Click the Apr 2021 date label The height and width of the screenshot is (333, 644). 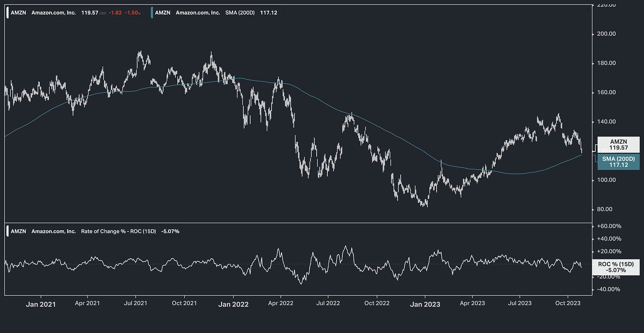[x=88, y=304]
